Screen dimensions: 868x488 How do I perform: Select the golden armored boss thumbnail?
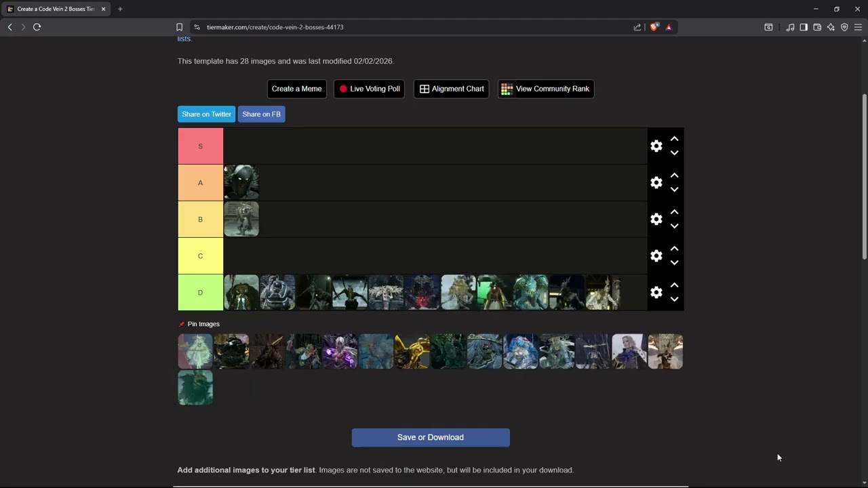[412, 351]
